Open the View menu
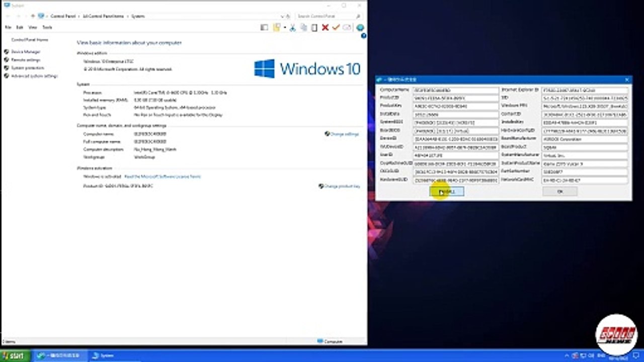 (x=33, y=28)
